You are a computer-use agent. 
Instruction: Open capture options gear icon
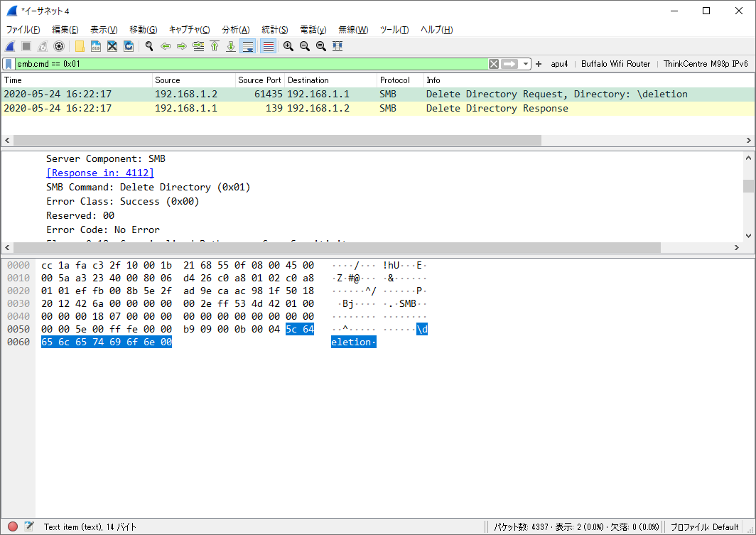pyautogui.click(x=59, y=46)
